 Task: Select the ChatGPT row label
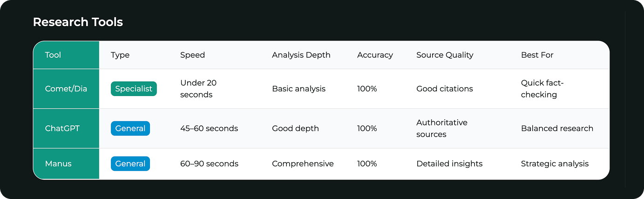coord(62,128)
